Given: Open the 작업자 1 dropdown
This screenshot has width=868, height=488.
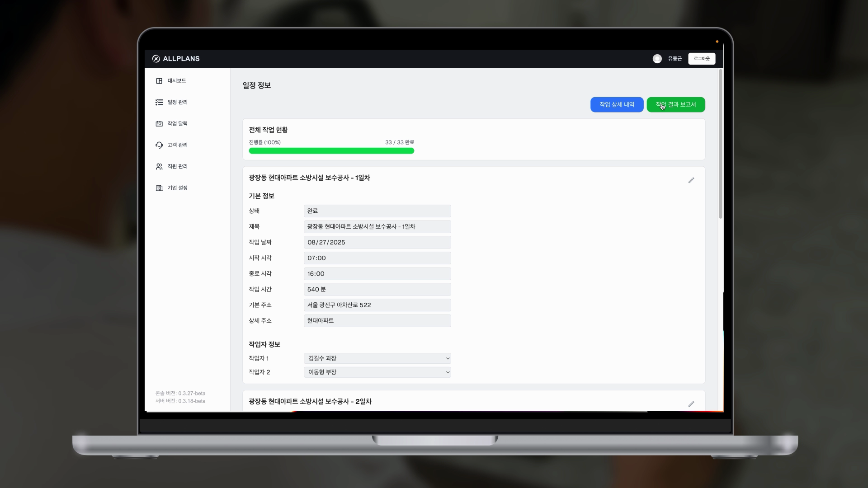Looking at the screenshot, I should 377,358.
